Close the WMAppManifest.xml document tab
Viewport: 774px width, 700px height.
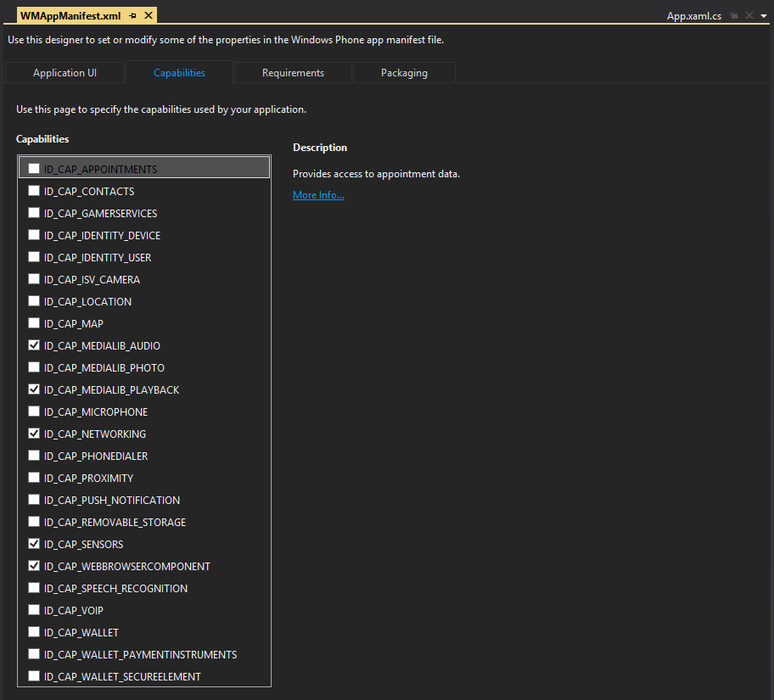tap(149, 15)
